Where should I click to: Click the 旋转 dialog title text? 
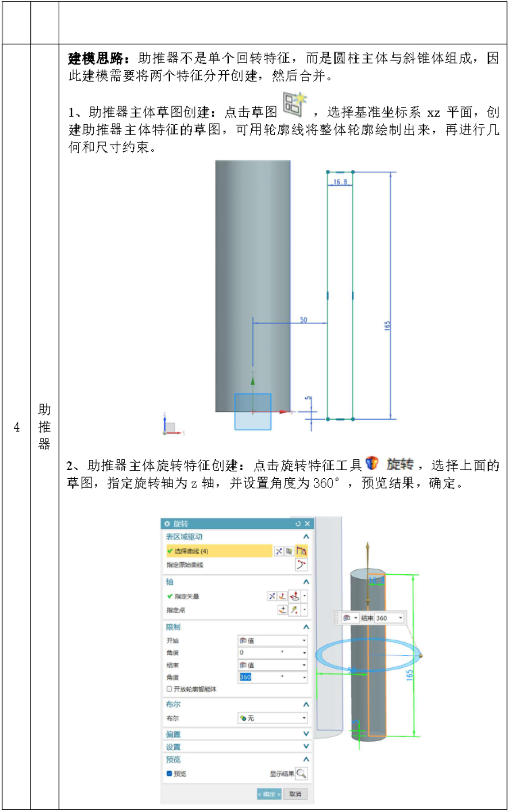click(181, 523)
